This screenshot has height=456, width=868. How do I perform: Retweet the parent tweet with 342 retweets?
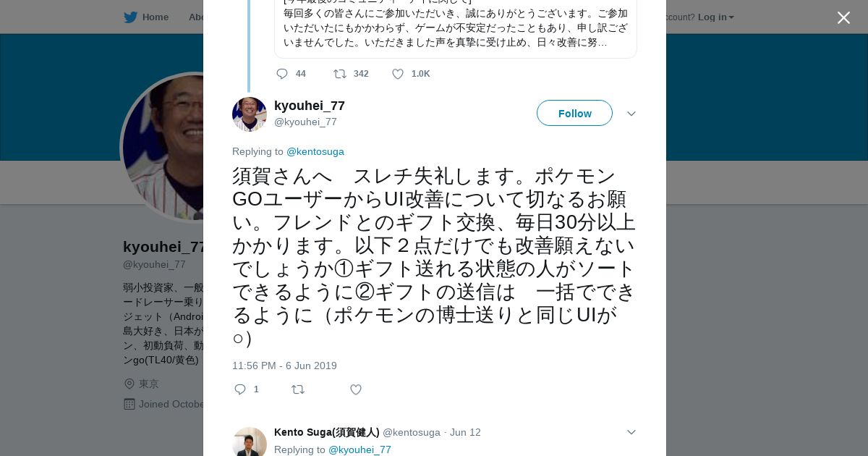point(340,74)
